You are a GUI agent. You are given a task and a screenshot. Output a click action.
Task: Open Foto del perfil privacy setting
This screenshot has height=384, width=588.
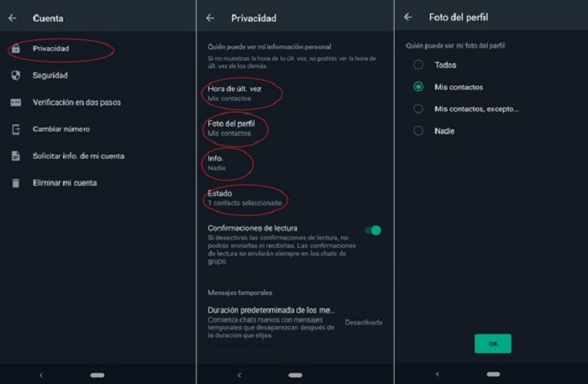294,129
